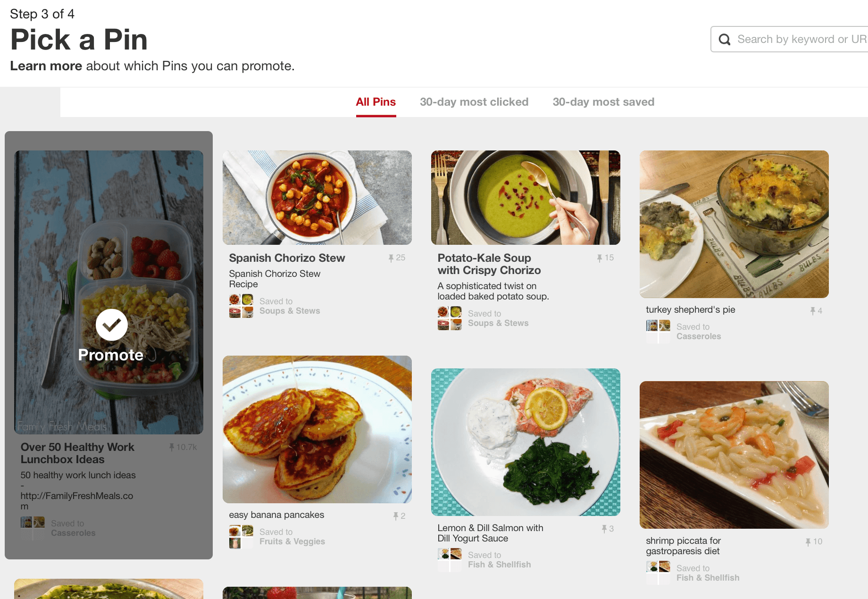868x599 pixels.
Task: Select the All Pins tab
Action: (x=376, y=101)
